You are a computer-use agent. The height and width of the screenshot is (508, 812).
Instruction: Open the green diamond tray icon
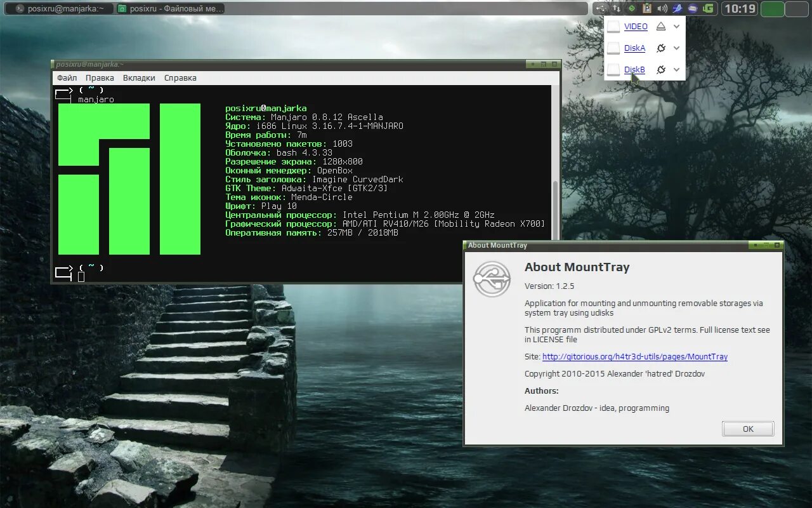pos(631,9)
